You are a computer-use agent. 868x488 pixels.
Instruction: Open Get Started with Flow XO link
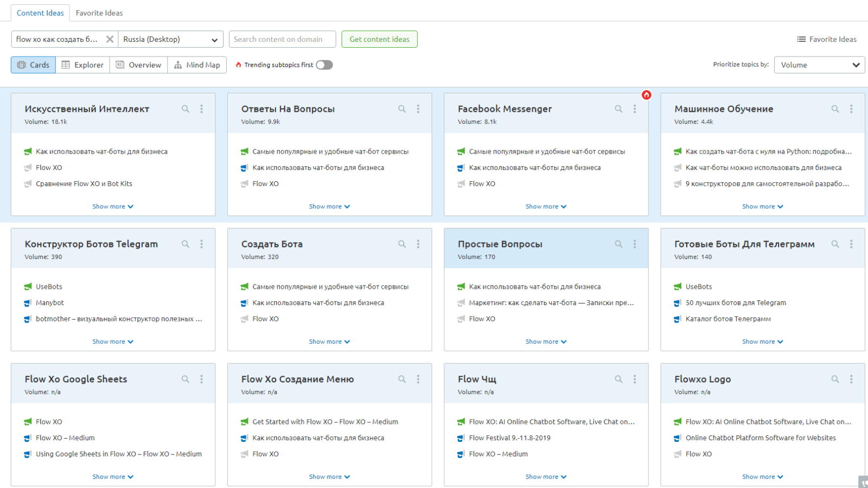325,422
